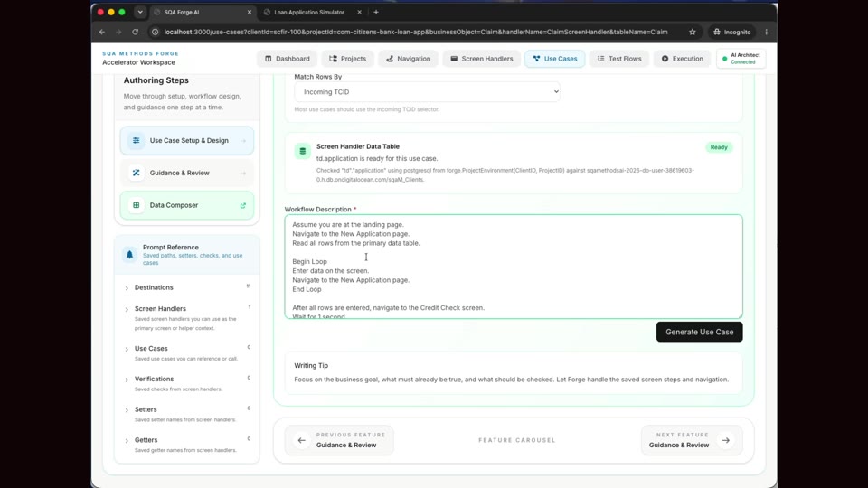Screen dimensions: 868x488
Task: Click the Ready status badge
Action: [719, 147]
